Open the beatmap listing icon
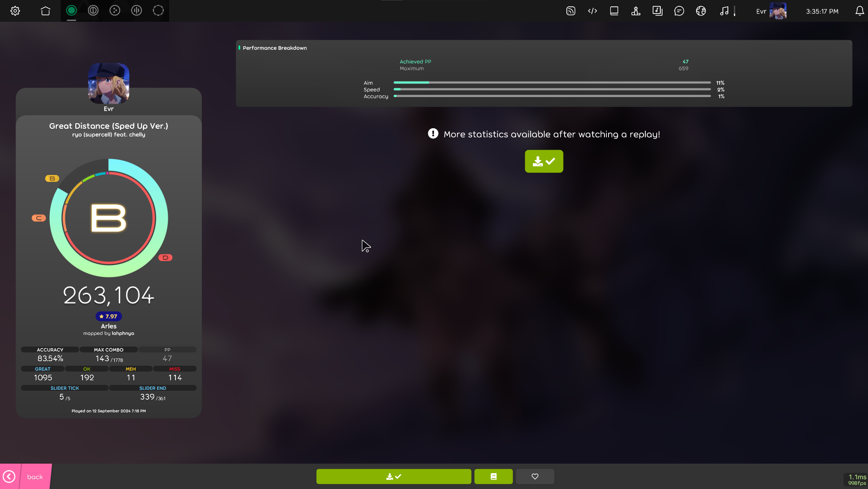Screen dimensions: 868x489 657,11
